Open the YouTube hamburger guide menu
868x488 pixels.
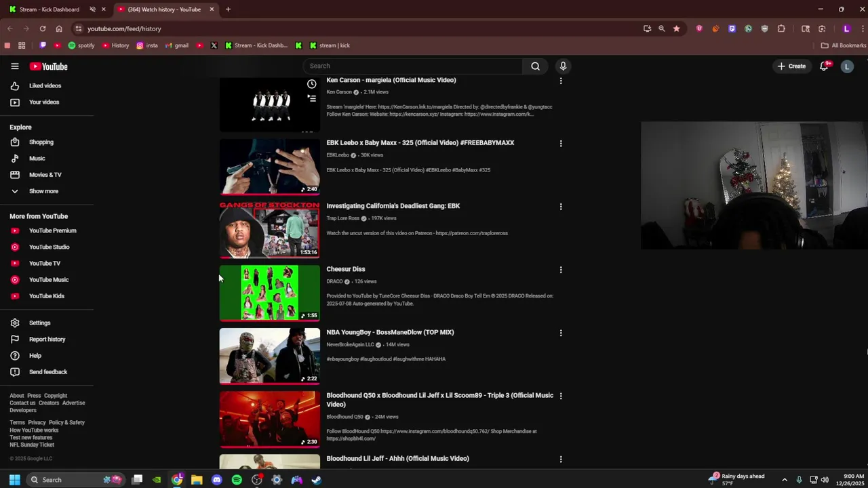pyautogui.click(x=14, y=66)
